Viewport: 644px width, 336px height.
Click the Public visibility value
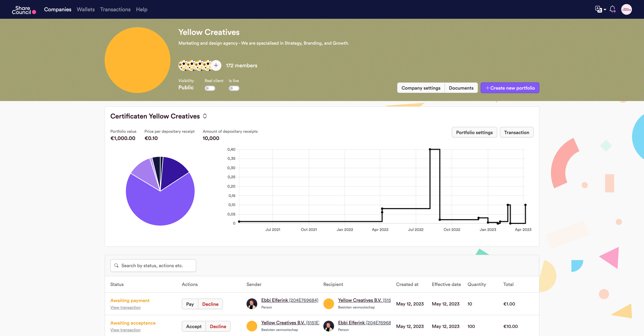186,88
